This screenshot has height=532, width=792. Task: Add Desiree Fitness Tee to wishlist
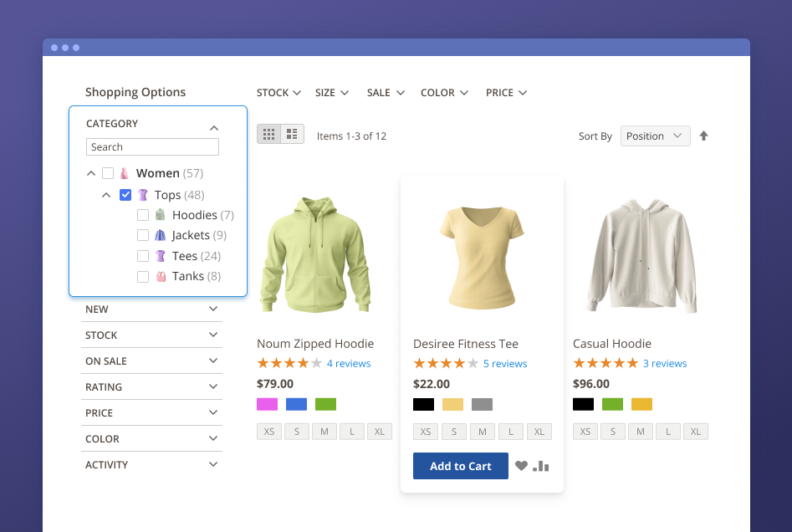click(521, 466)
